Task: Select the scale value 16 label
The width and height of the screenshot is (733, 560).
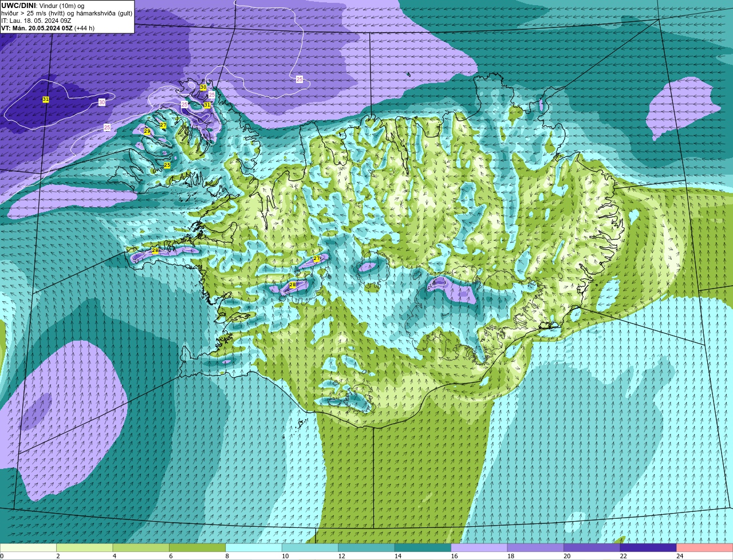Action: point(454,555)
